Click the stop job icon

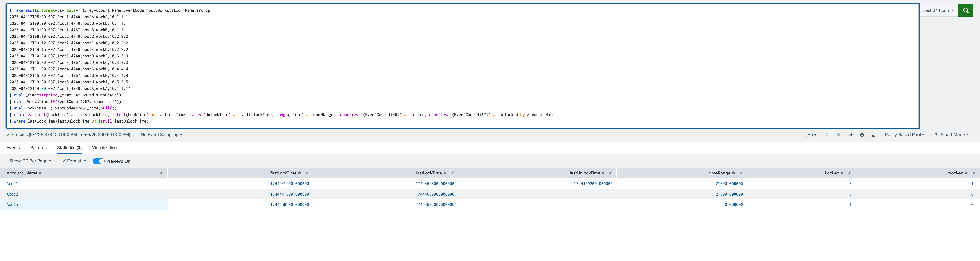tap(838, 135)
